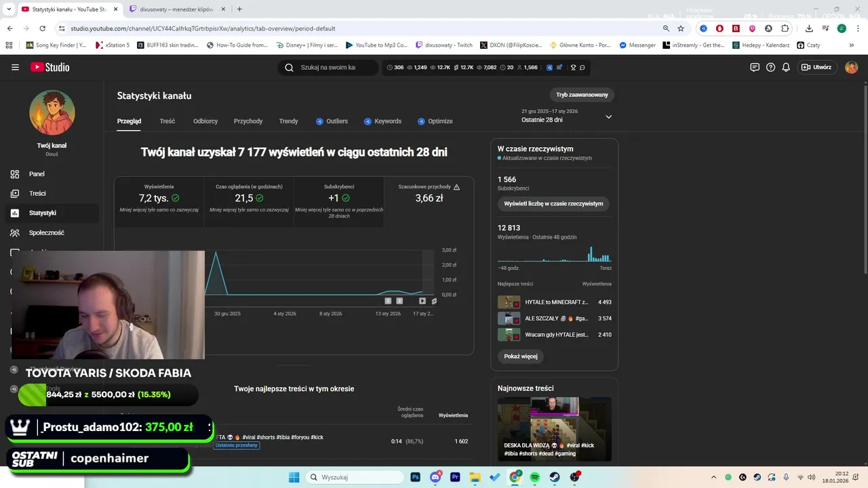Open ALE SZCZAŁY video row
Viewport: 868px width, 488px height.
coord(554,319)
